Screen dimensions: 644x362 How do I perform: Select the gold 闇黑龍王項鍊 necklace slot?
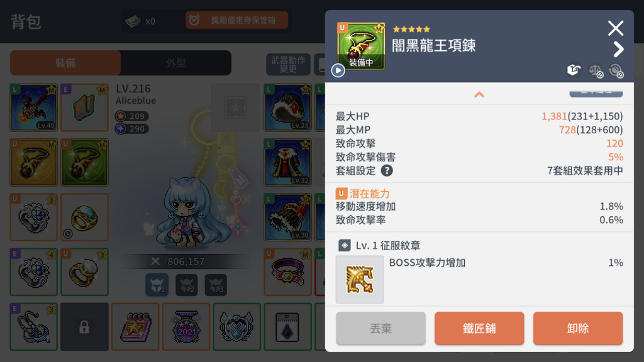tap(34, 162)
